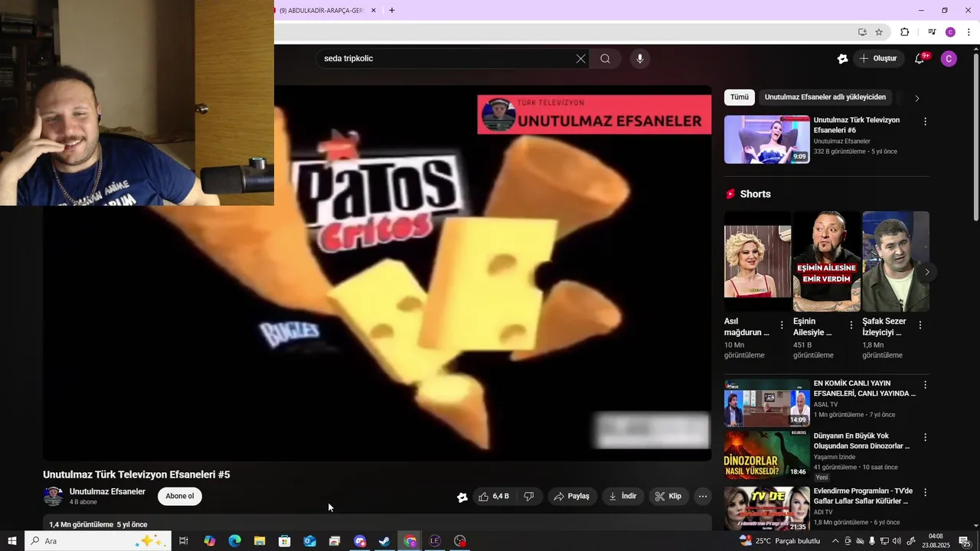
Task: Click the main video player
Action: [377, 272]
